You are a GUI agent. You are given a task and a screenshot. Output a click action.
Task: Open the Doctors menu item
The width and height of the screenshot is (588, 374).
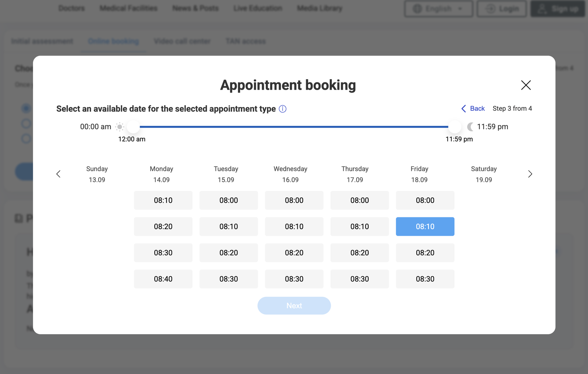72,8
